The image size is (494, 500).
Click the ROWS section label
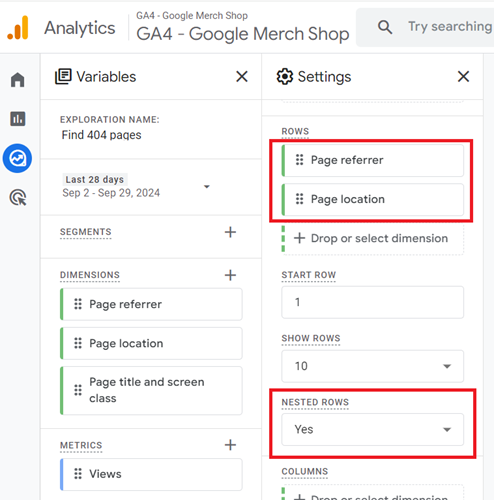pyautogui.click(x=295, y=131)
